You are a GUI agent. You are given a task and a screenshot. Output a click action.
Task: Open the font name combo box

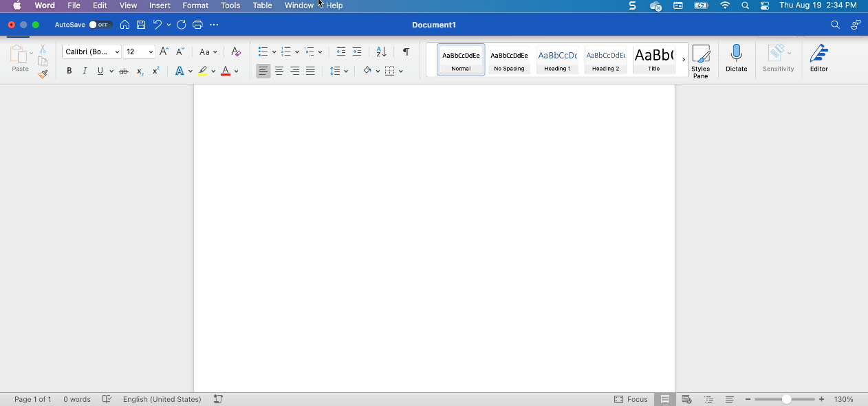[91, 52]
